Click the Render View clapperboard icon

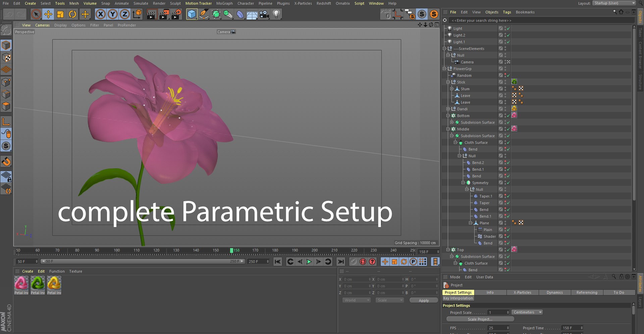tap(152, 14)
